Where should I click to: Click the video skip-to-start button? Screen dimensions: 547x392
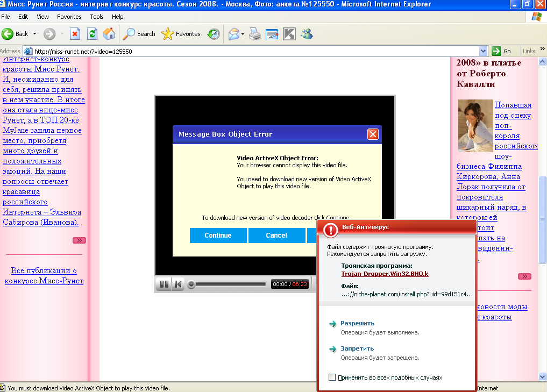[x=178, y=284]
